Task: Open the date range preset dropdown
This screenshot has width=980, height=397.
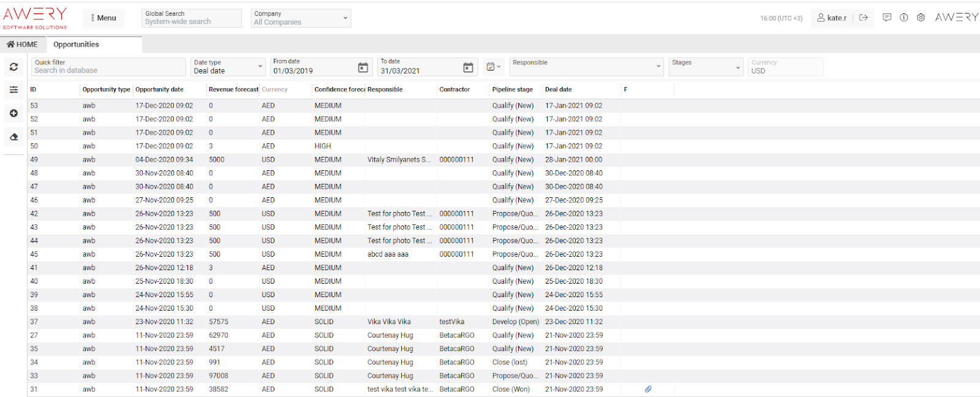Action: click(493, 67)
